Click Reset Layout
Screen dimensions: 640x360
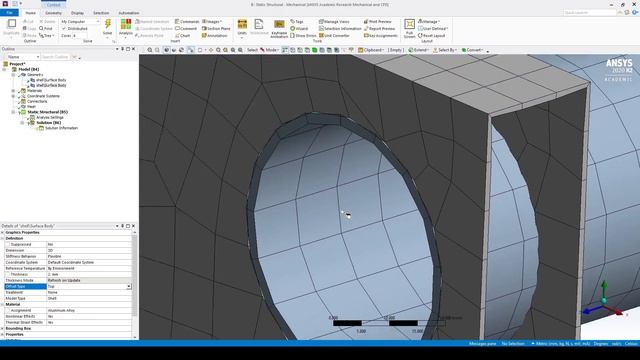[431, 36]
